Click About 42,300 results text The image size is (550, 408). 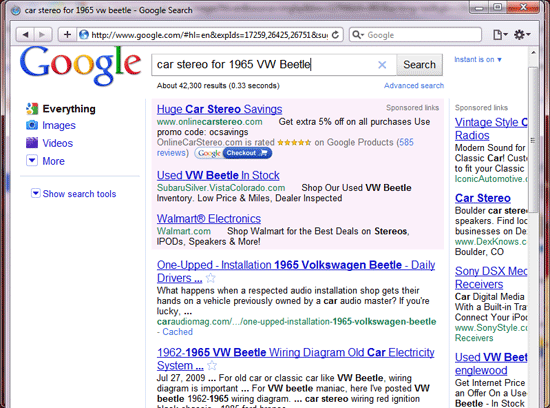[x=218, y=86]
